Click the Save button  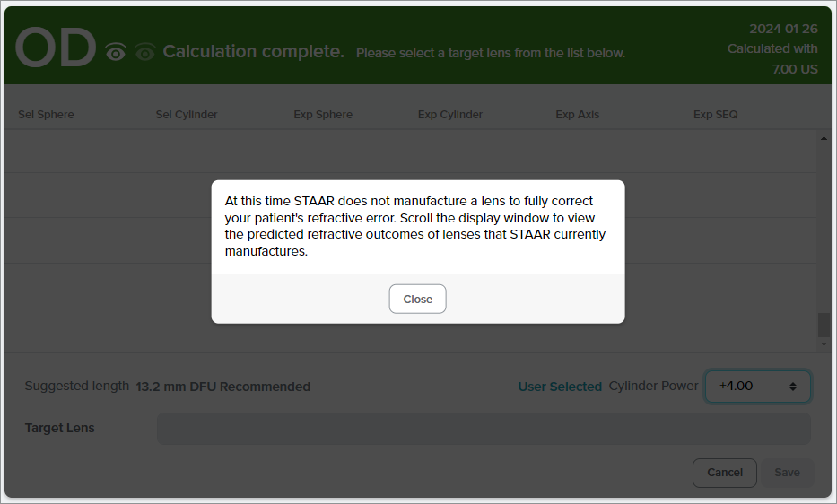(x=787, y=473)
